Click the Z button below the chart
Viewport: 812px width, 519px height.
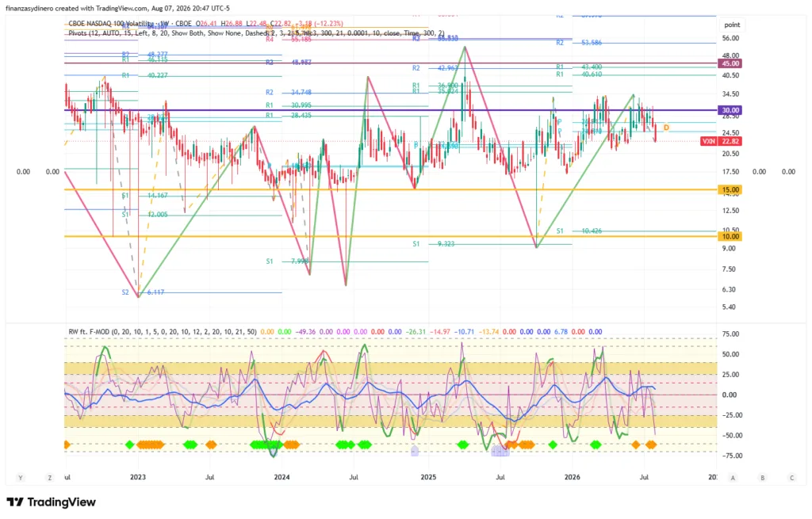[x=50, y=478]
